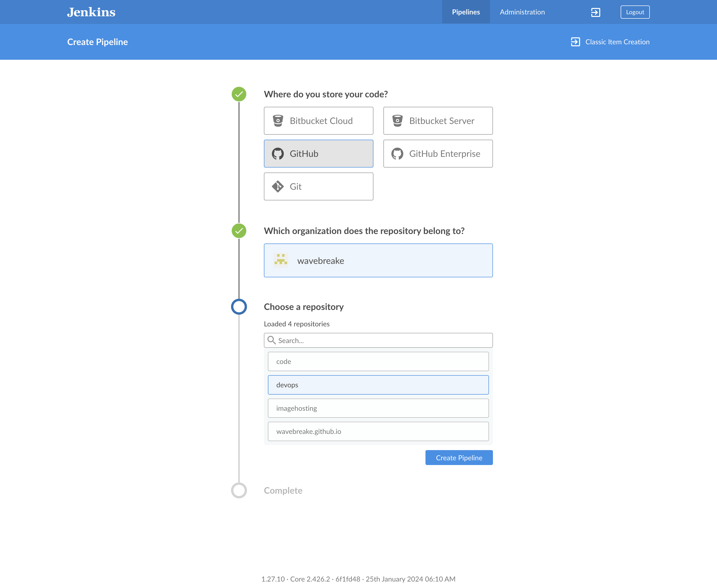717x588 pixels.
Task: Open the Pipelines tab
Action: point(466,12)
